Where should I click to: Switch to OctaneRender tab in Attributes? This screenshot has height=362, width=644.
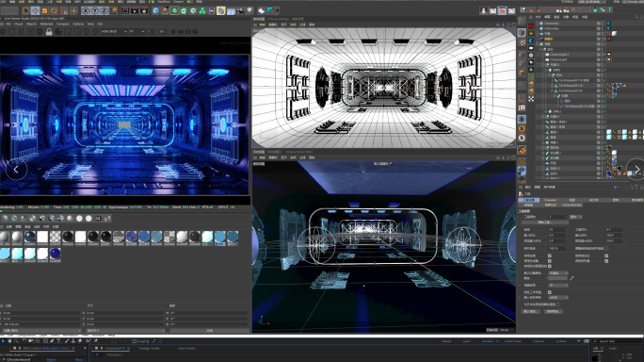point(572,205)
